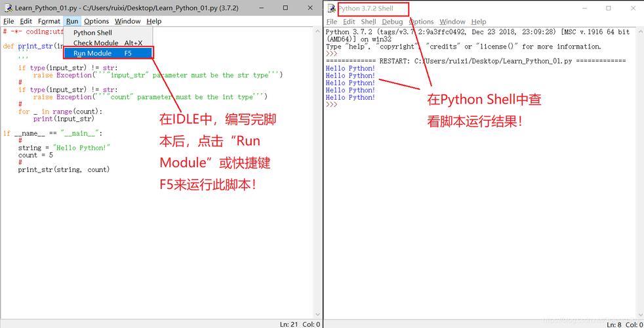Viewport: 644px width, 328px height.
Task: Click the '# -*- coding:utf' comment line
Action: (33, 31)
